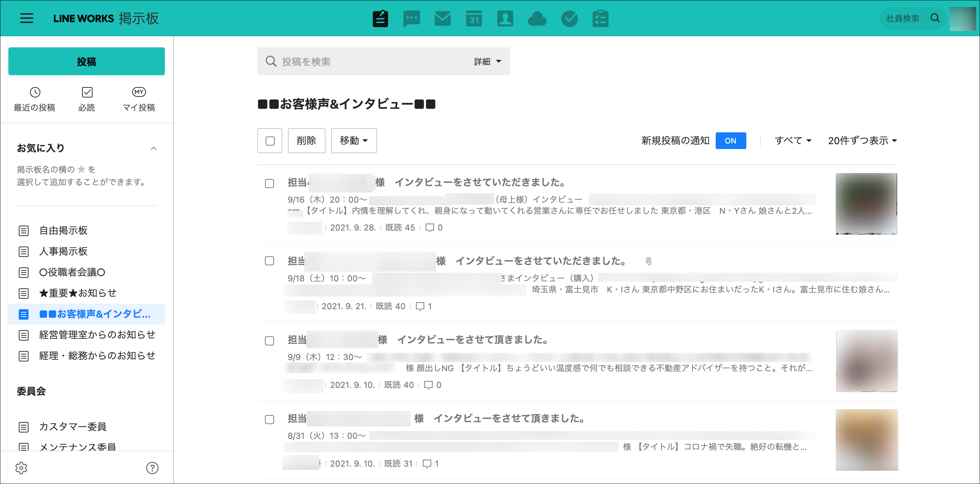Click the help question mark icon
Viewport: 980px width, 484px height.
(152, 468)
